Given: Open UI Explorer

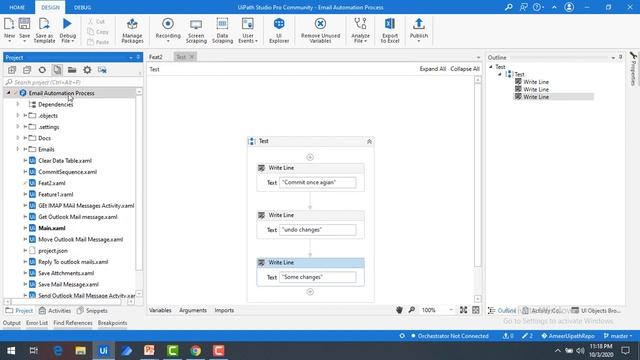Looking at the screenshot, I should [x=279, y=30].
